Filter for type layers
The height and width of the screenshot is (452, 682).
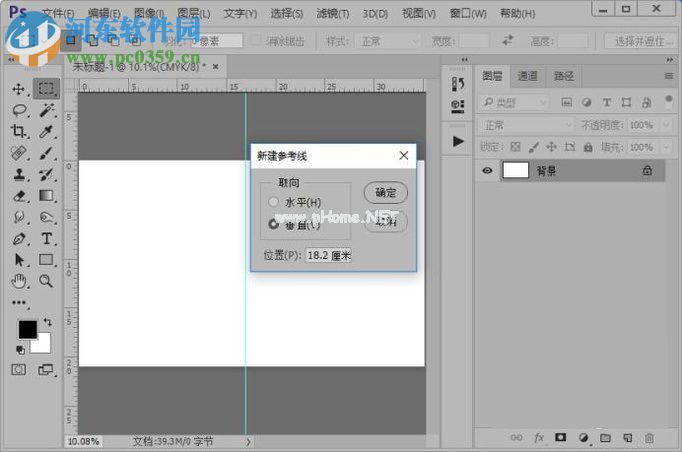606,102
